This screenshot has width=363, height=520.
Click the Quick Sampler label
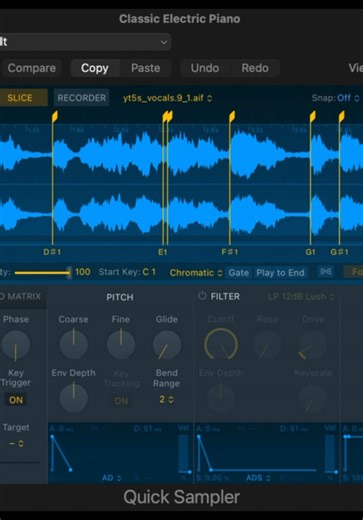(x=182, y=497)
